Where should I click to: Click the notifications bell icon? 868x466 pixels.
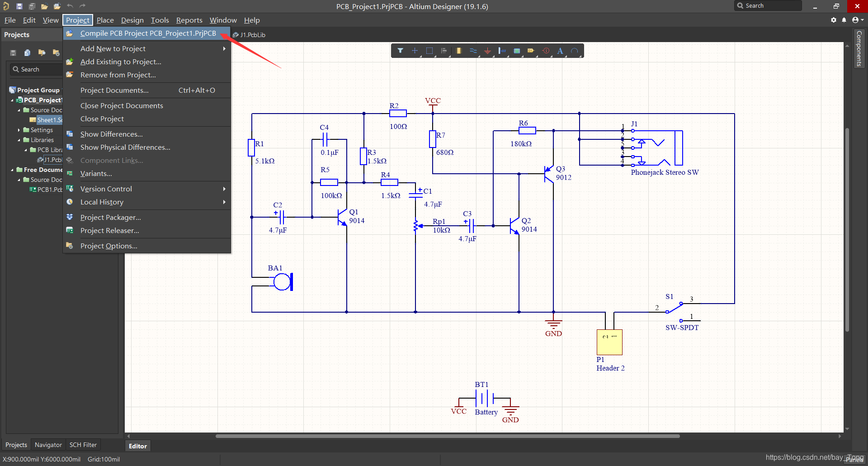click(844, 20)
